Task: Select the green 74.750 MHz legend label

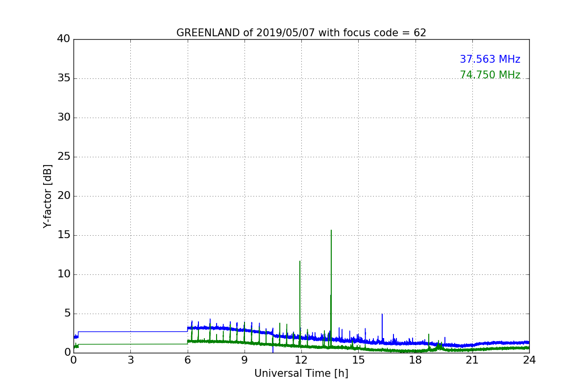Action: click(x=490, y=75)
